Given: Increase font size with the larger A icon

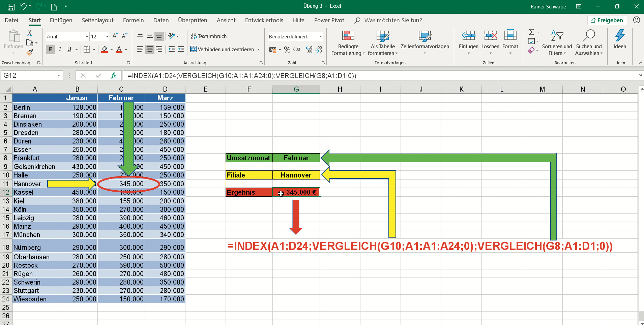Looking at the screenshot, I should (115, 36).
